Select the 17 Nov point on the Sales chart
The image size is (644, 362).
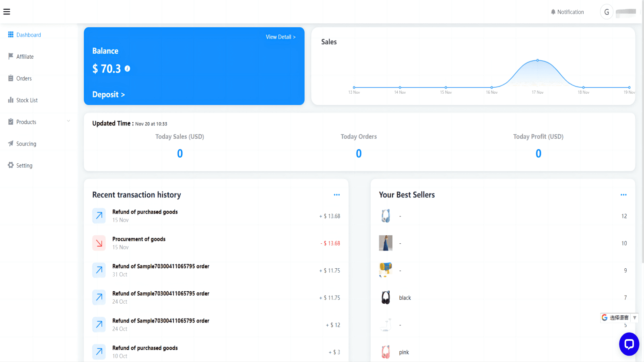pos(537,60)
